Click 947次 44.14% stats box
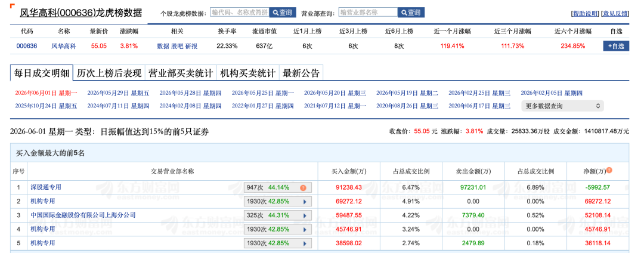The width and height of the screenshot is (644, 253). click(x=278, y=188)
